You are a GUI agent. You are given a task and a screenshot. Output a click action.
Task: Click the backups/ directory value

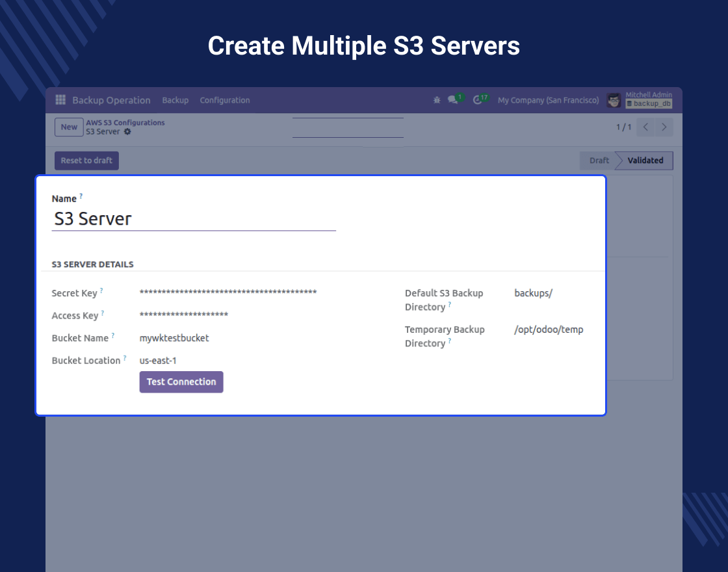(x=534, y=293)
